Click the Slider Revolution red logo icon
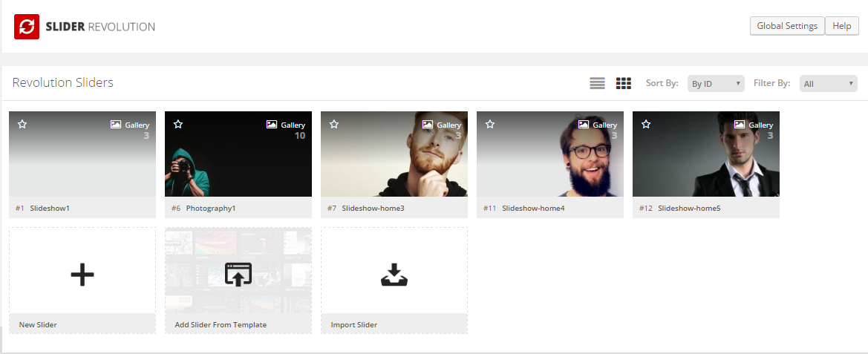The width and height of the screenshot is (868, 354). coord(27,27)
